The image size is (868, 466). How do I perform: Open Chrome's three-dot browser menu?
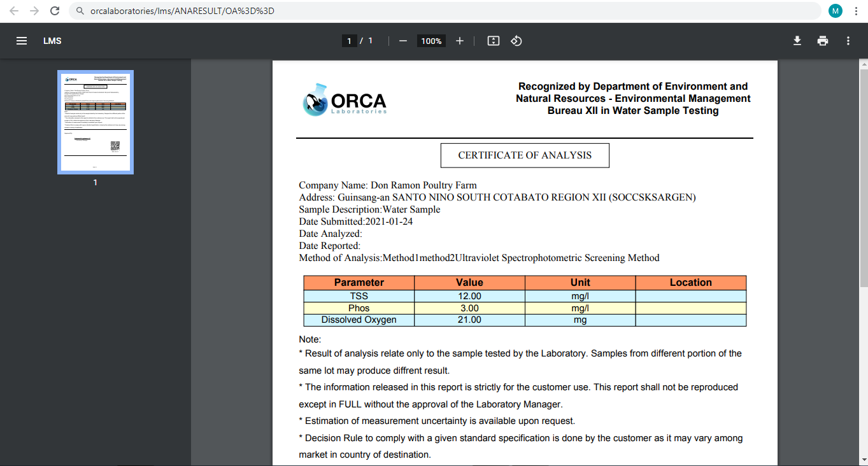tap(855, 11)
